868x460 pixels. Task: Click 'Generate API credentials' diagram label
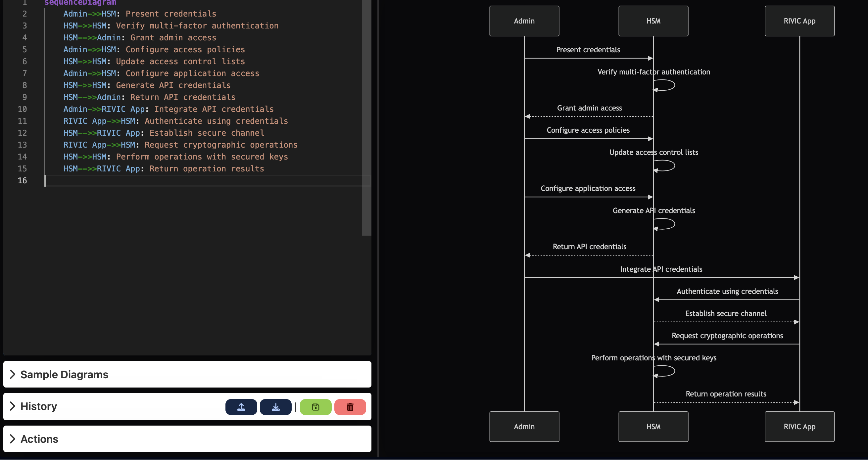[x=653, y=210]
